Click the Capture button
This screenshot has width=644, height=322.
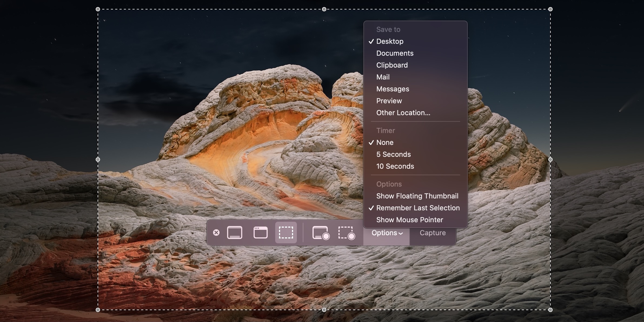[432, 233]
